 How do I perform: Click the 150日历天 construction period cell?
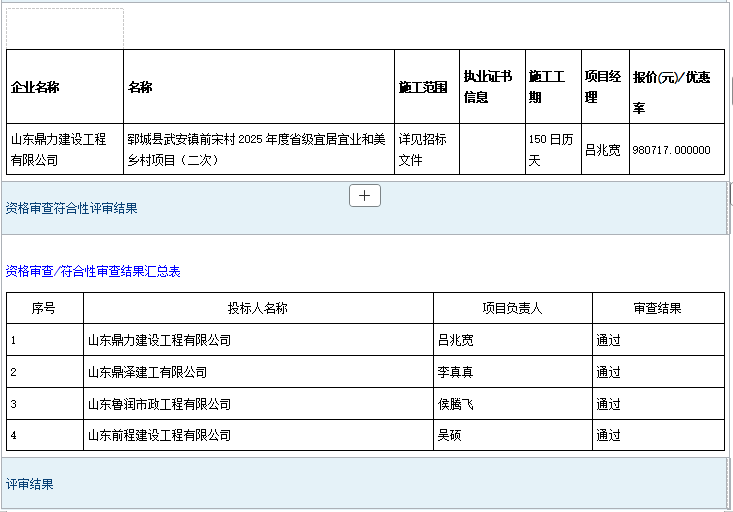point(549,149)
